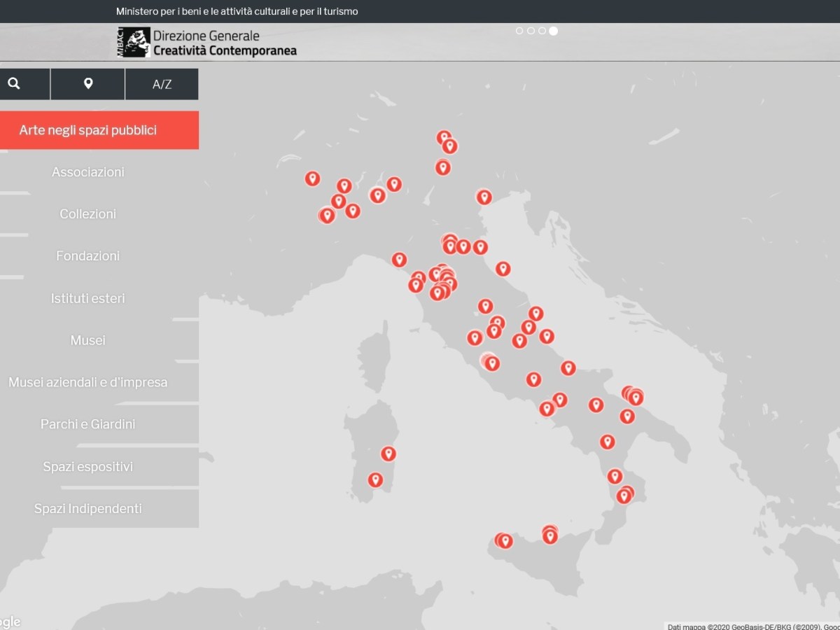840x630 pixels.
Task: Select the first carousel dot
Action: pos(519,31)
